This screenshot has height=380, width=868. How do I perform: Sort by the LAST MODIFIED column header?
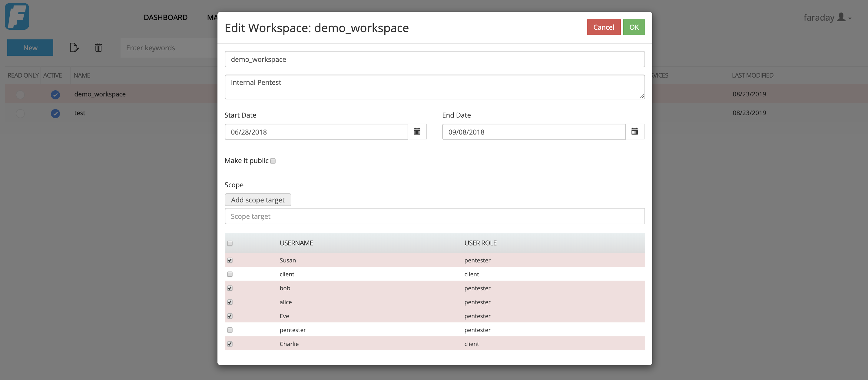(752, 75)
